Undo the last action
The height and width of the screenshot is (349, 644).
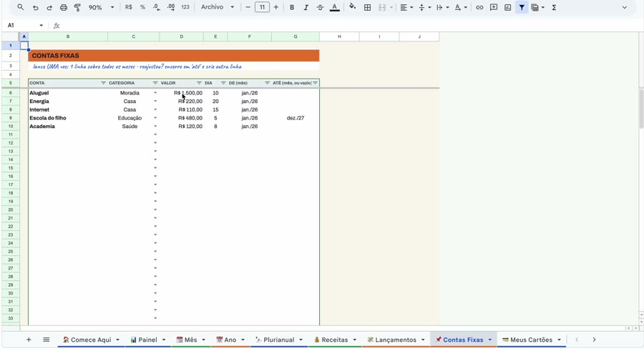(35, 7)
